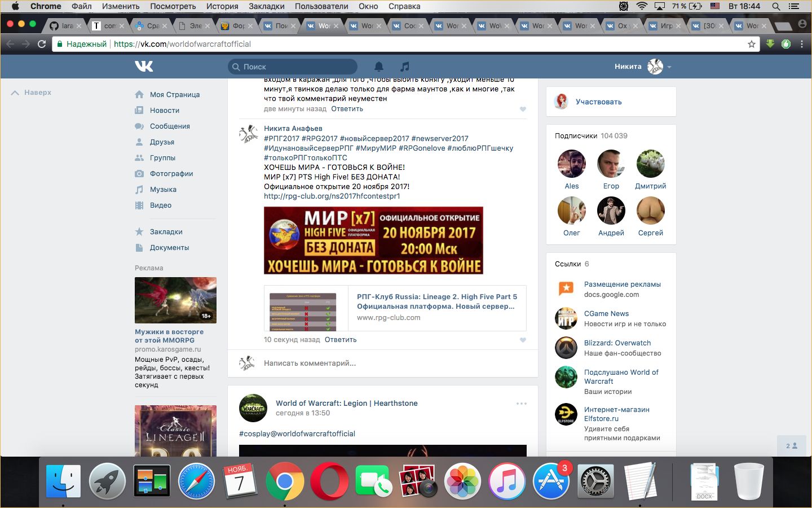Open the РПГ-Клуб Russia link preview title
The image size is (812, 508).
pyautogui.click(x=437, y=301)
